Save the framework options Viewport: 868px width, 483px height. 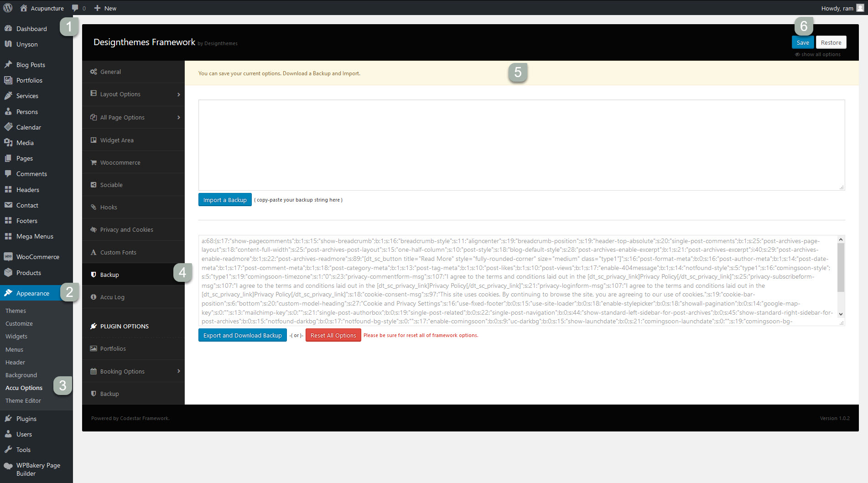click(803, 42)
